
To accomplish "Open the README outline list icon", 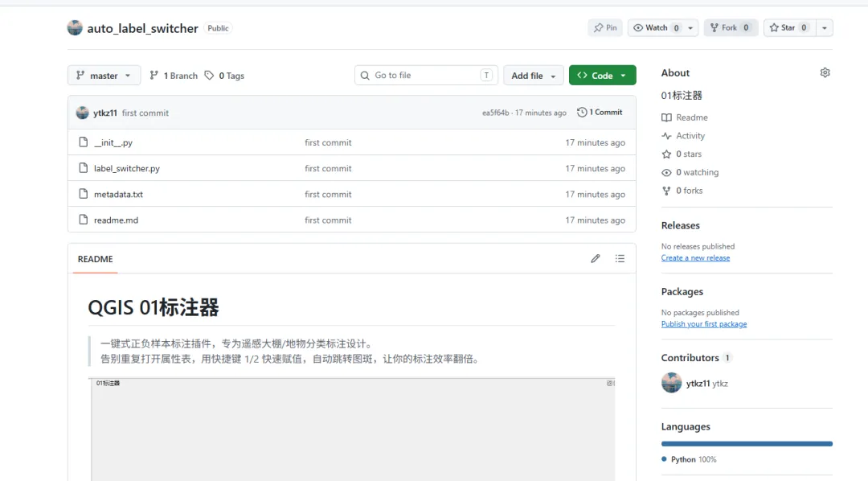I will pyautogui.click(x=620, y=258).
